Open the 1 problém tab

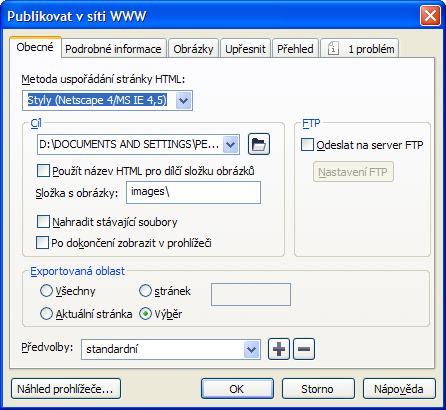click(x=360, y=49)
